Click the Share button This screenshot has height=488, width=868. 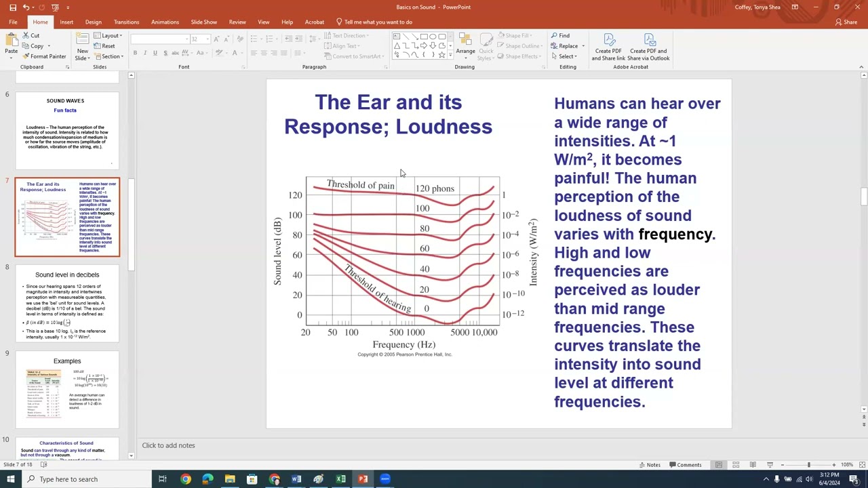pos(846,22)
